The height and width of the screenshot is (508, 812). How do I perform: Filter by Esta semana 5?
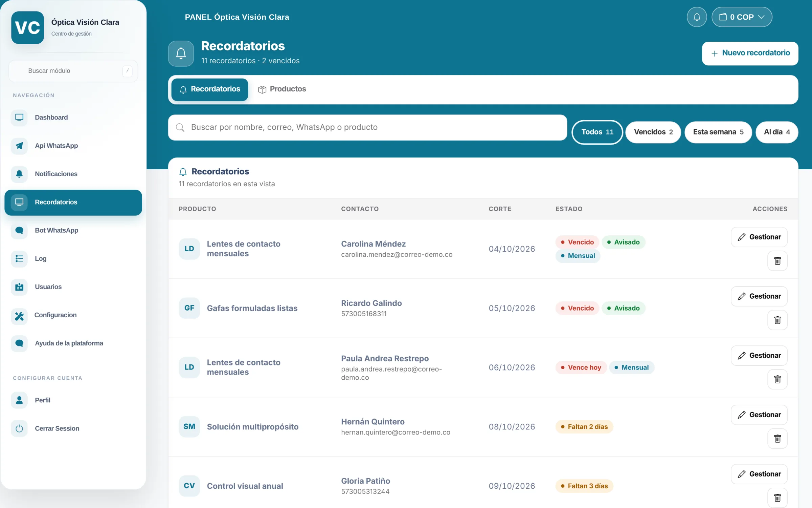[718, 132]
